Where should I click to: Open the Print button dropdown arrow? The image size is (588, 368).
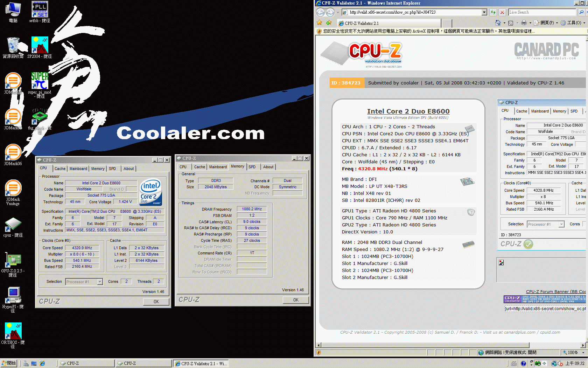click(x=530, y=23)
